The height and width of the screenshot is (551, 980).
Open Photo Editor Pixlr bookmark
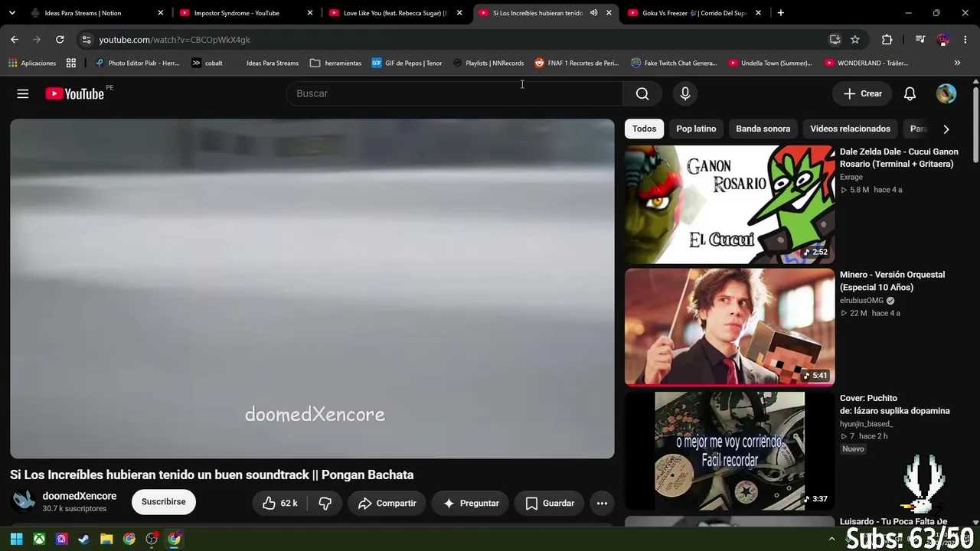136,63
